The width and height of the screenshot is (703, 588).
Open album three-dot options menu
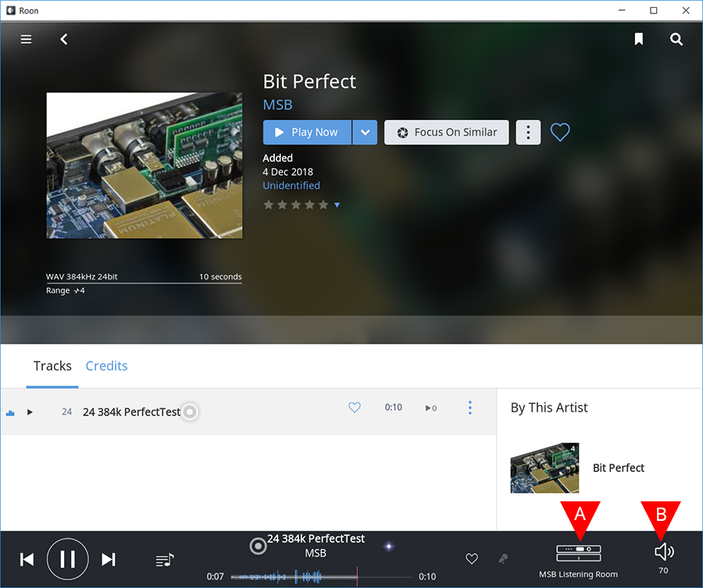coord(529,133)
